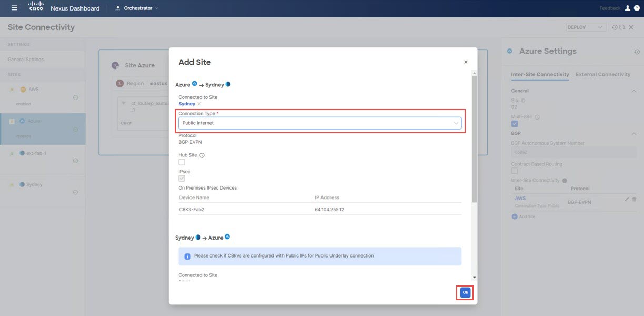Image resolution: width=644 pixels, height=316 pixels.
Task: Click the IP Address column header
Action: tap(327, 197)
